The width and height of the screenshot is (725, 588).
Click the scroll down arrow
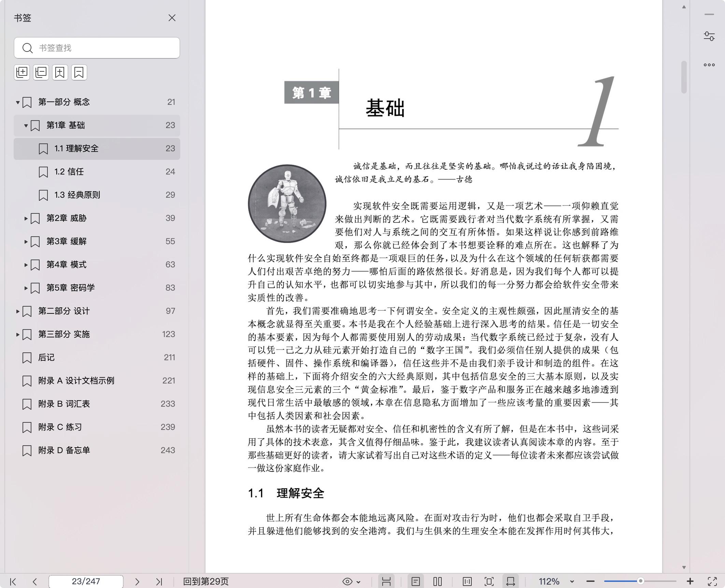684,568
